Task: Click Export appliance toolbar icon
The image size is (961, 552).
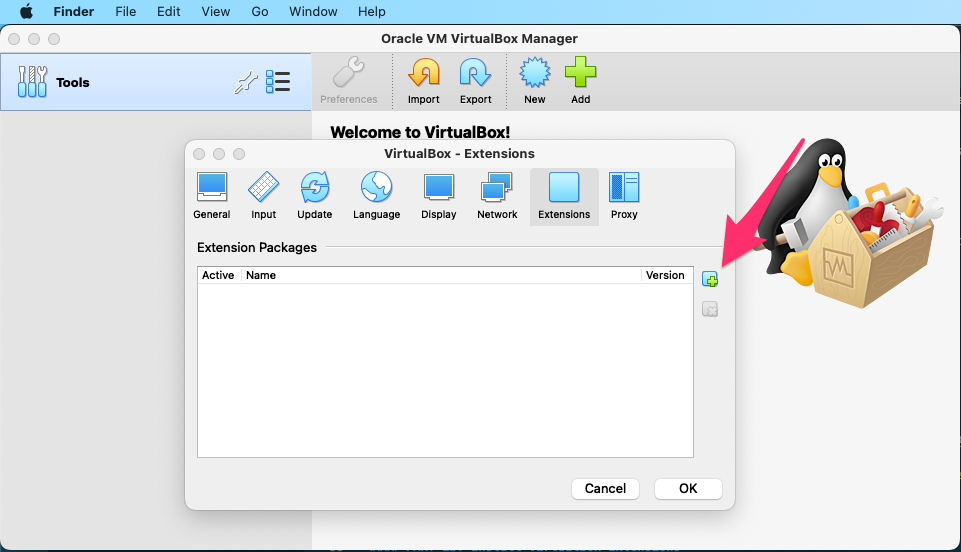Action: coord(475,81)
